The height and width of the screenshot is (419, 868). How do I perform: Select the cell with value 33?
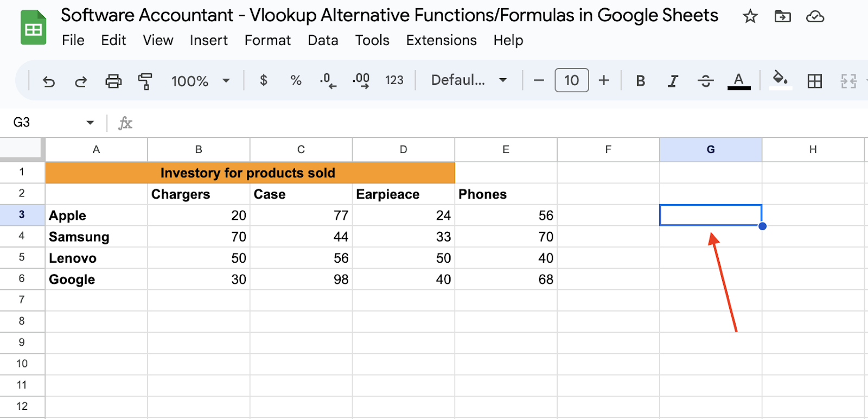point(404,237)
